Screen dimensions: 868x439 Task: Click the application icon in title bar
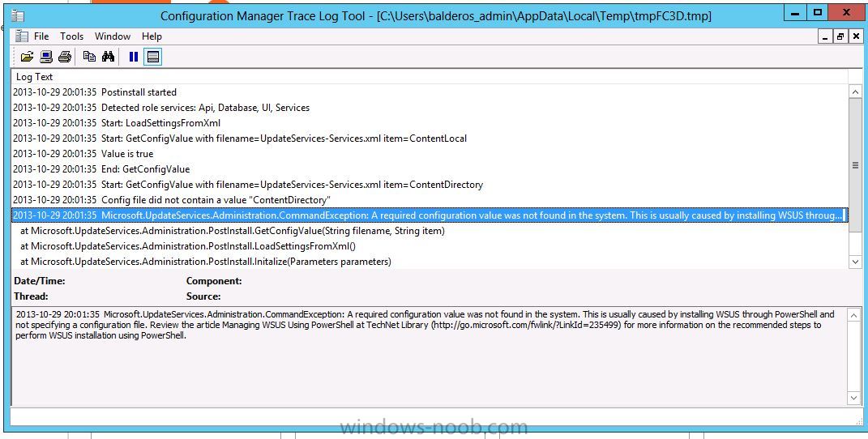(x=19, y=16)
